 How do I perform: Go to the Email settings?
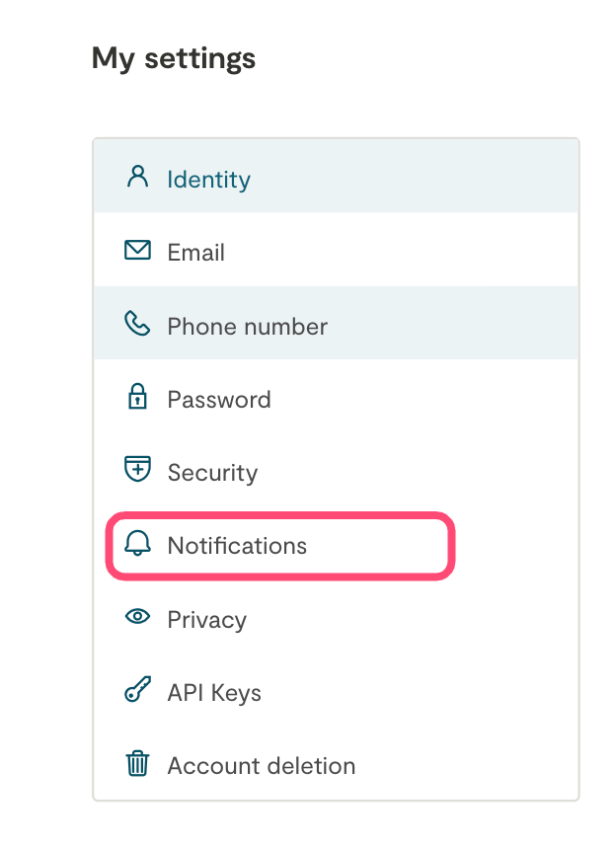point(196,253)
